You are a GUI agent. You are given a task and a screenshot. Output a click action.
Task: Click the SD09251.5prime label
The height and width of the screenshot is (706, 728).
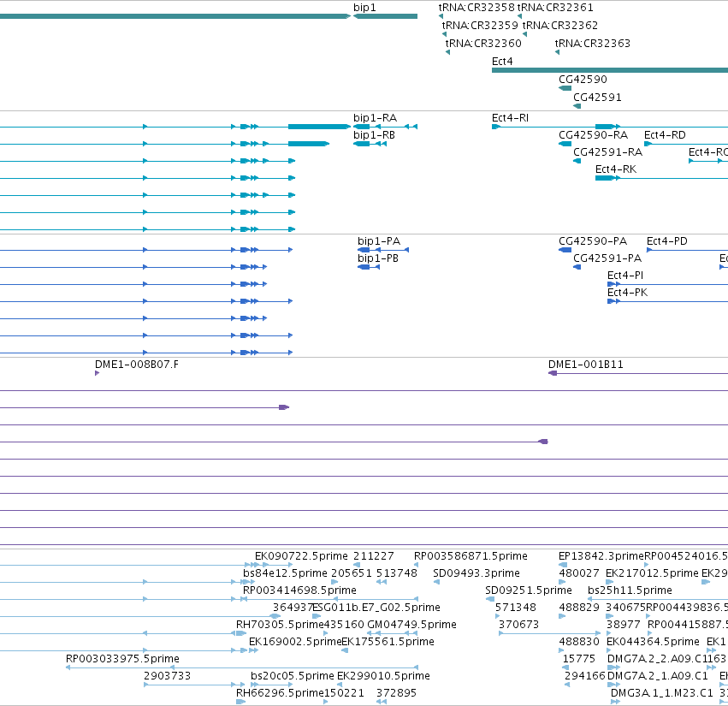tap(529, 590)
